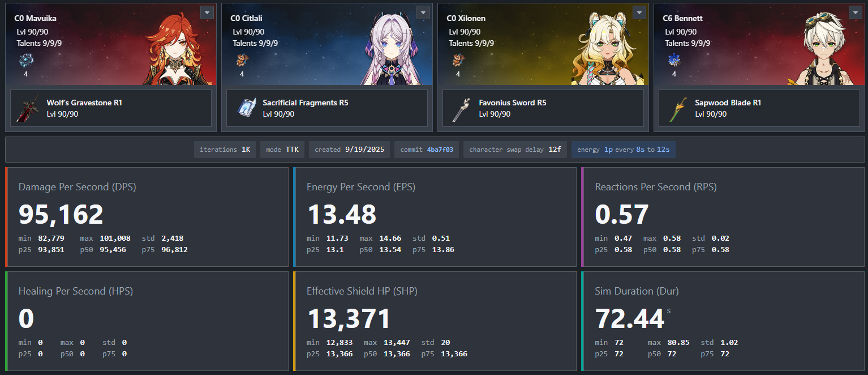Click Sapwood Blade weapon icon
This screenshot has width=868, height=375.
(677, 108)
